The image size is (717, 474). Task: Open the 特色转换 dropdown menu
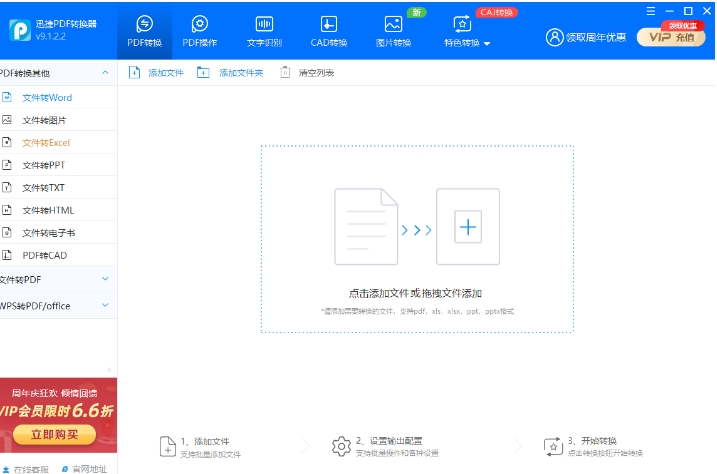coord(467,31)
